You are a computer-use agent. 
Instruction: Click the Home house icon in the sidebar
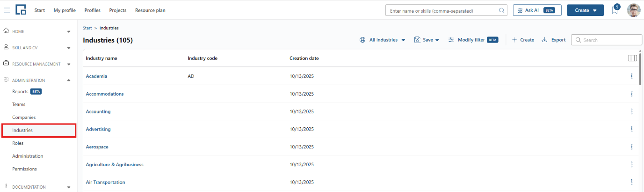pyautogui.click(x=6, y=31)
